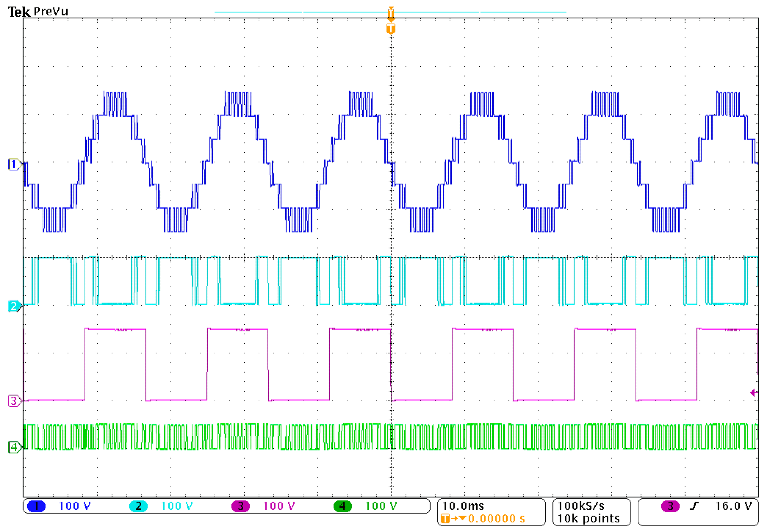Click the '16.0 V' trigger level readout
This screenshot has height=532, width=767.
tap(733, 506)
